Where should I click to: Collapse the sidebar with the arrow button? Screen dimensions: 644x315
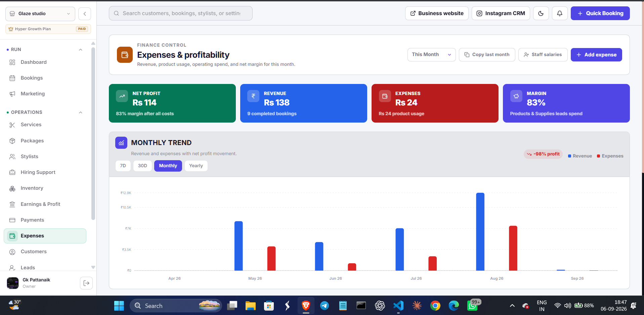(85, 14)
